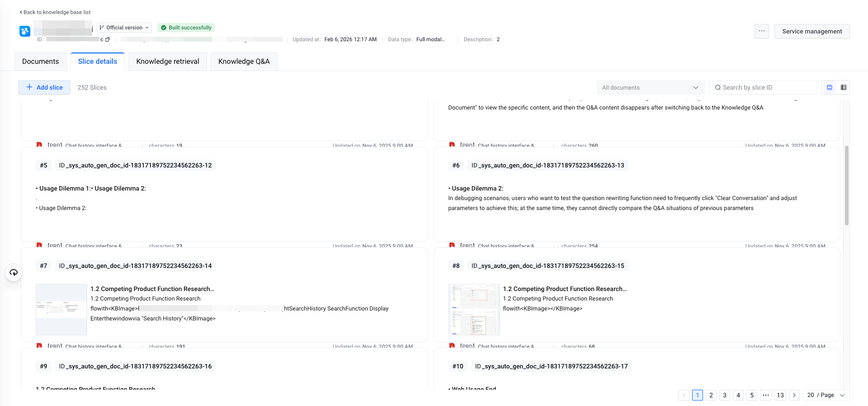
Task: Click the Add slice button
Action: point(44,87)
